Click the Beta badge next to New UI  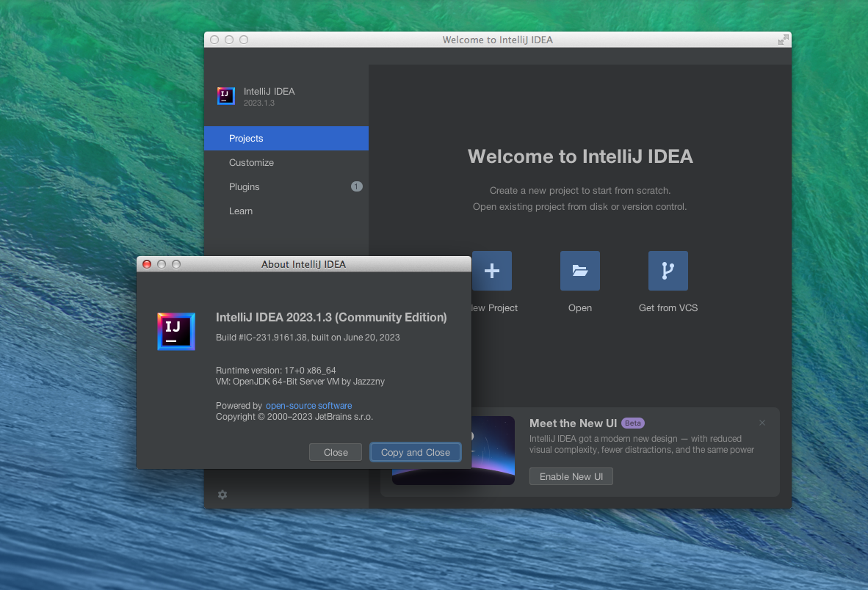click(633, 423)
